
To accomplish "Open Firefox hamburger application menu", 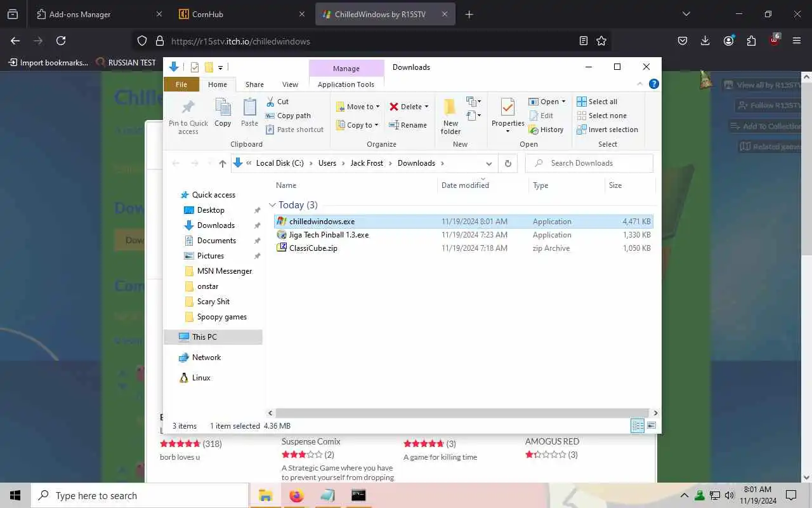I will 797,41.
